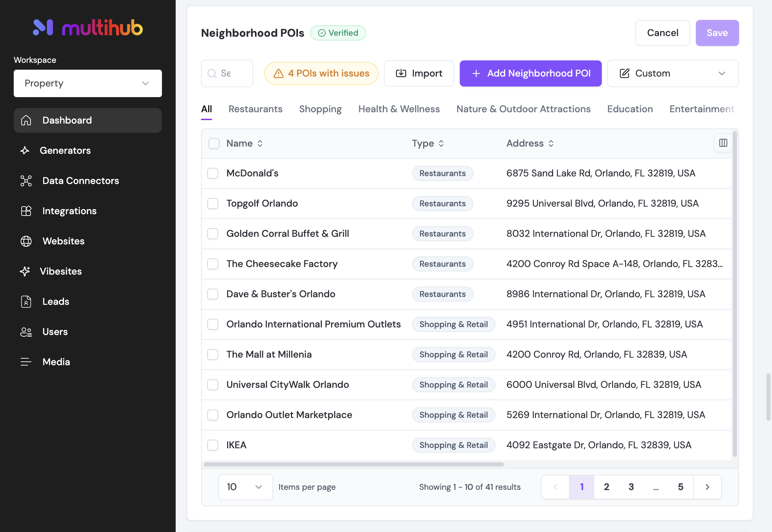
Task: Toggle column visibility icon in table header
Action: pos(723,143)
